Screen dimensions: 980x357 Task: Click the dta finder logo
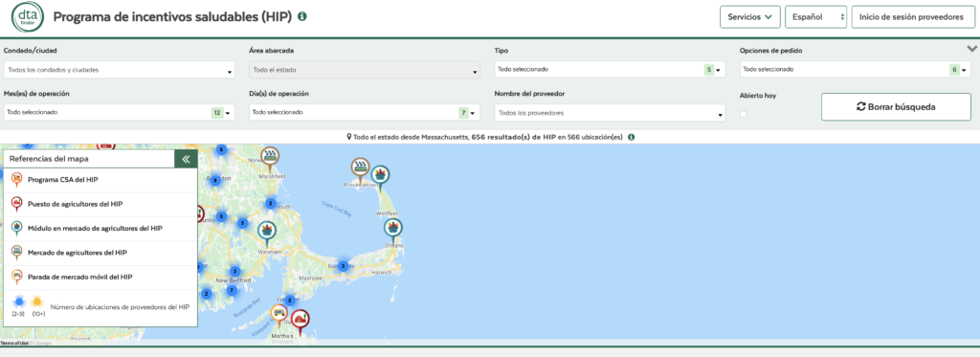pos(28,17)
